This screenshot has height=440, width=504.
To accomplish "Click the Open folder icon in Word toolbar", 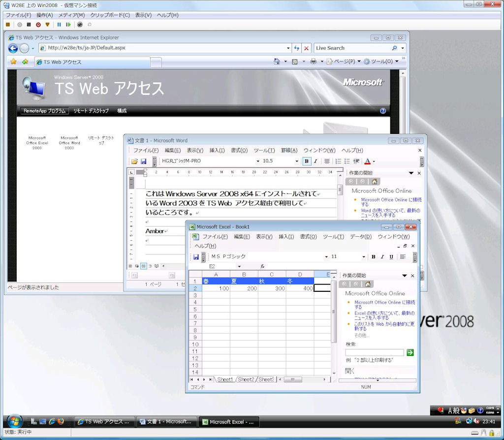I will (x=134, y=161).
